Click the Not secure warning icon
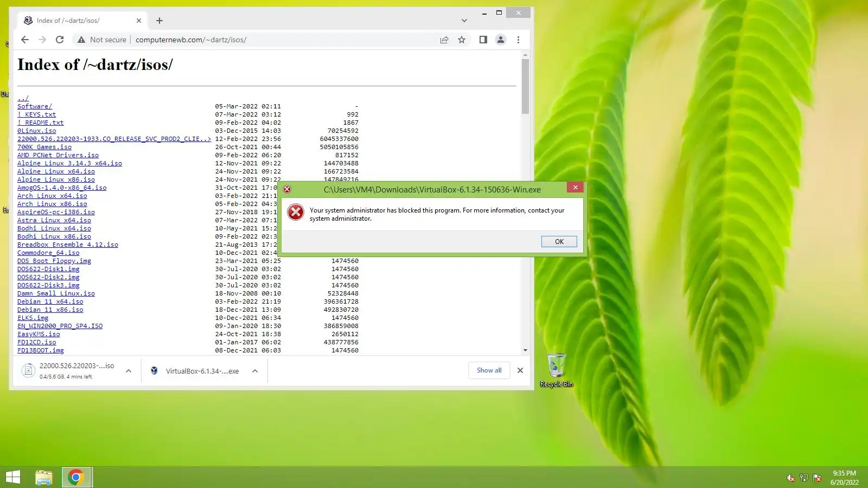The height and width of the screenshot is (488, 868). click(x=81, y=40)
